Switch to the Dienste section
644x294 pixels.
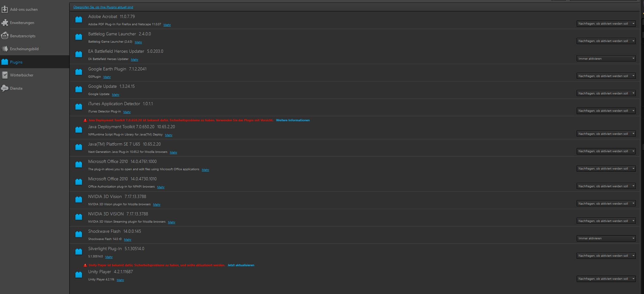(34, 88)
